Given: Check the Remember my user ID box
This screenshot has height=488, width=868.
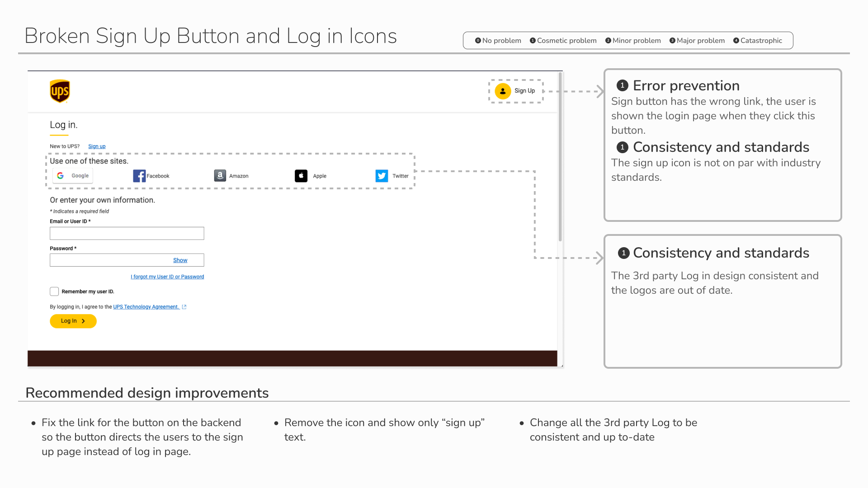Looking at the screenshot, I should 54,291.
